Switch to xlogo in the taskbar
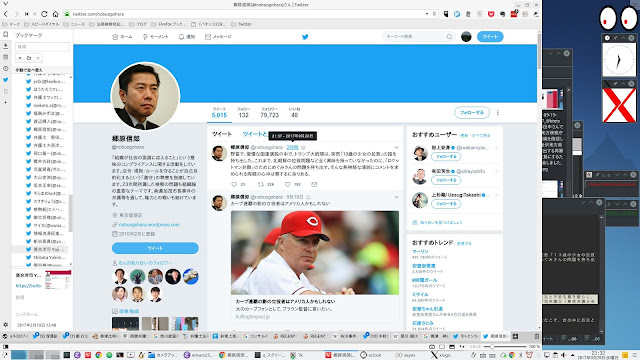The image size is (640, 360). (x=440, y=355)
